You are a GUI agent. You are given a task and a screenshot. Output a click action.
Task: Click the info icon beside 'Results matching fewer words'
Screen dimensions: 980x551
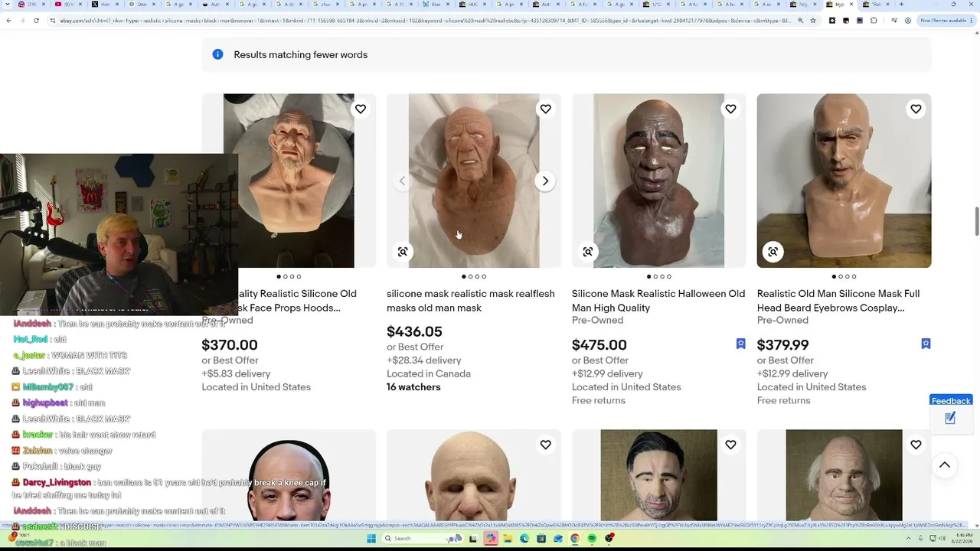tap(217, 54)
